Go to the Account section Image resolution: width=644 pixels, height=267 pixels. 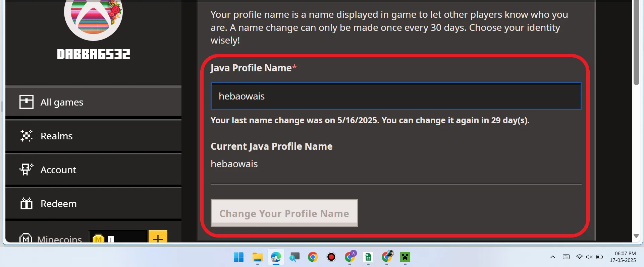pos(93,170)
